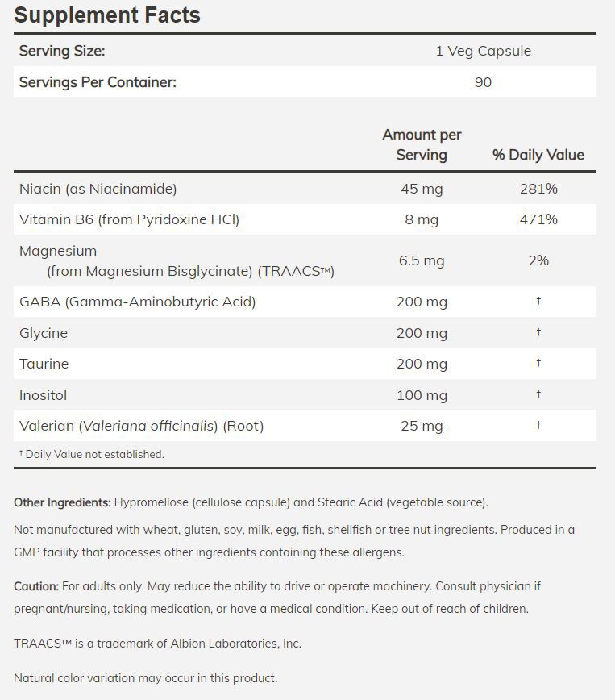This screenshot has height=700, width=615.
Task: Click the 471% daily value figure
Action: 538,219
